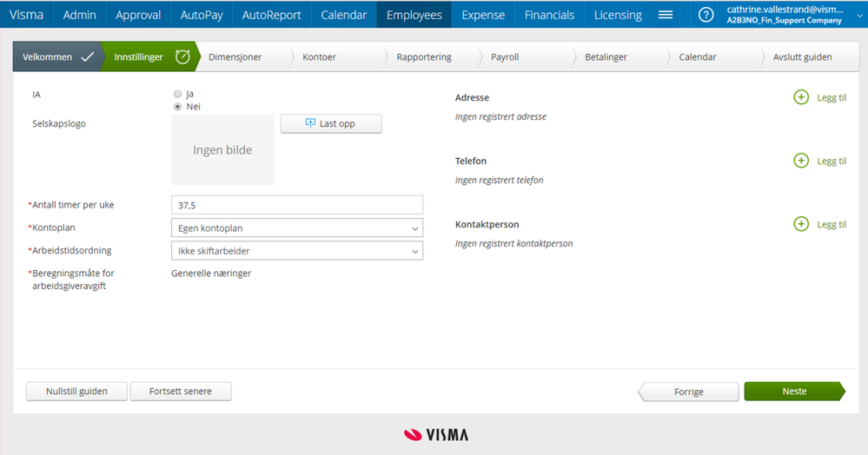The image size is (868, 455).
Task: Click Legg til link for Kontaktperson
Action: click(832, 224)
